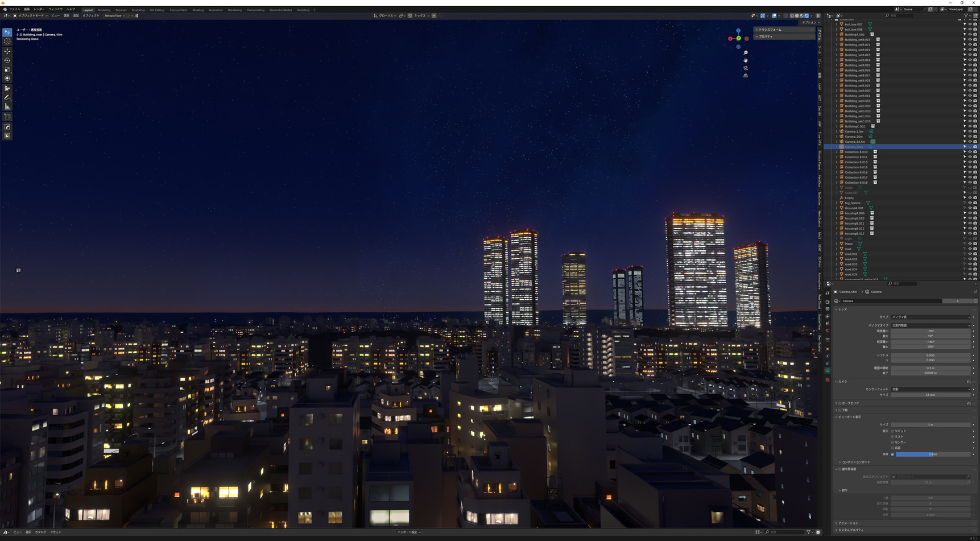Image resolution: width=980 pixels, height=541 pixels.
Task: Expand the アニメーション panel
Action: (847, 523)
